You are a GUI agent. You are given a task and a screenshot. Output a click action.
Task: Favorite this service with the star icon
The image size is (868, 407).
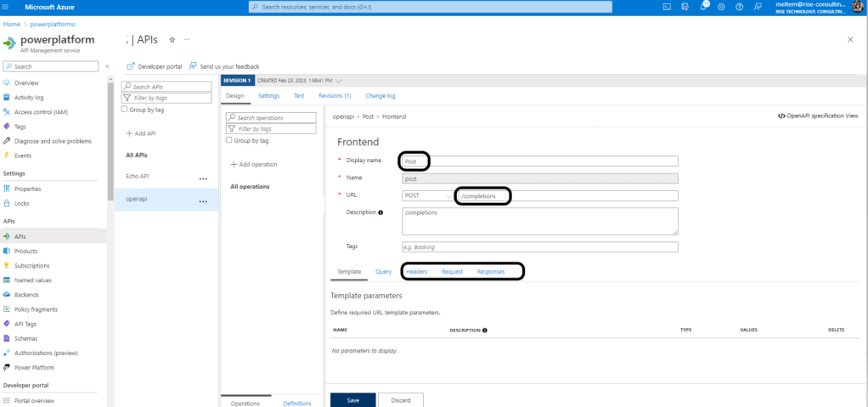point(172,40)
